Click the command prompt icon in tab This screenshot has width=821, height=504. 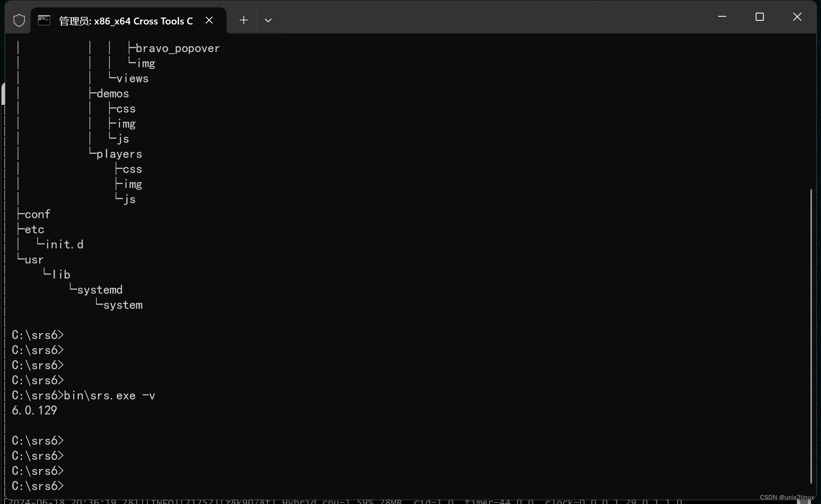(44, 20)
